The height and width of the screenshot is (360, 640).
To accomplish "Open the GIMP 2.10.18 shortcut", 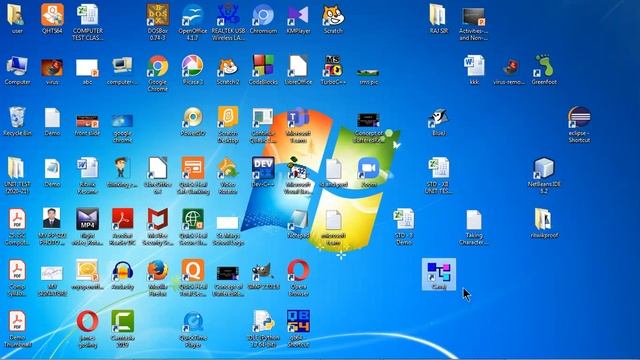I will tap(263, 271).
